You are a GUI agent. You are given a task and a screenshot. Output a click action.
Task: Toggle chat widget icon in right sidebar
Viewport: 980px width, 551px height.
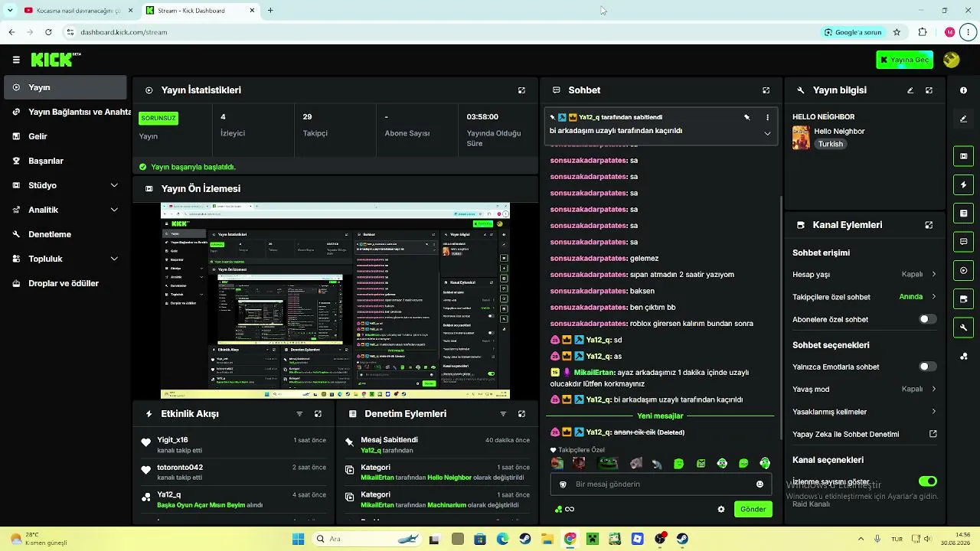click(963, 242)
